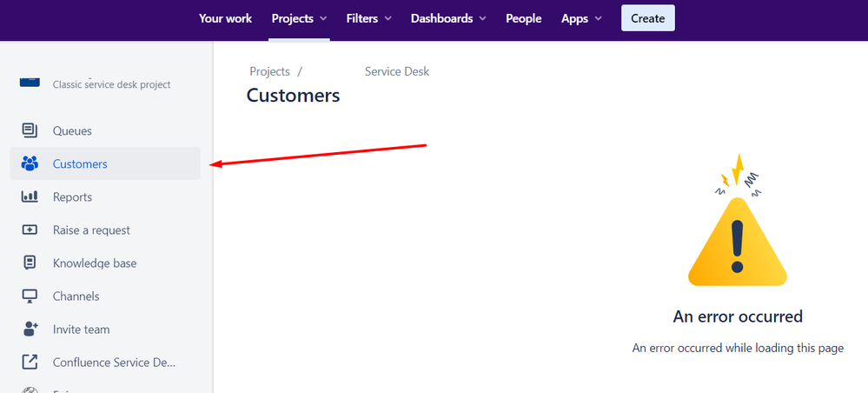Click the Knowledge base icon
The image size is (868, 393).
point(30,263)
